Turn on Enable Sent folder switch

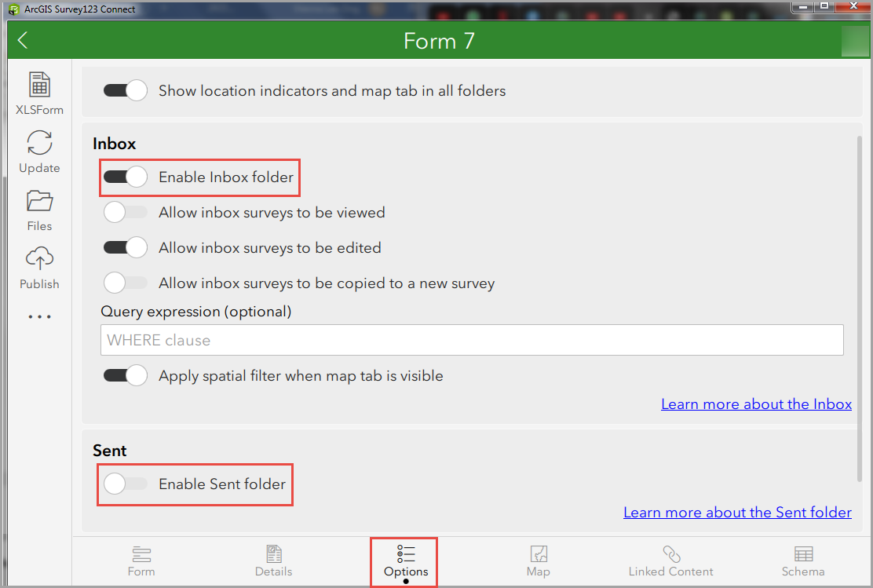(x=126, y=484)
